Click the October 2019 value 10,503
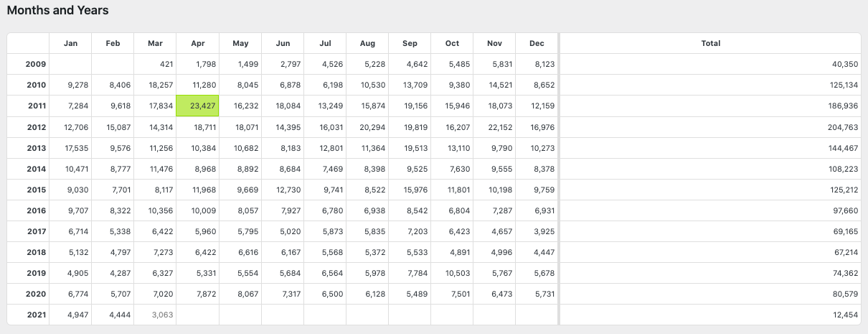The image size is (868, 334). coord(457,273)
